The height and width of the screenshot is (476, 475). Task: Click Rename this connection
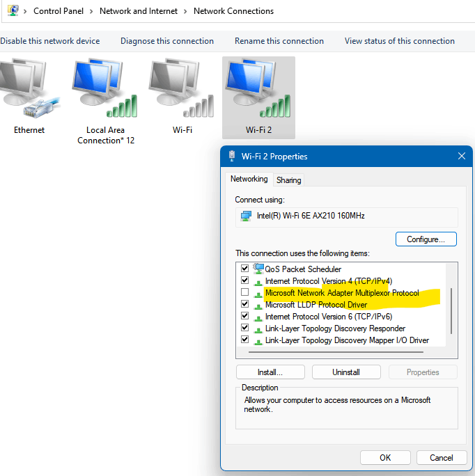point(279,41)
